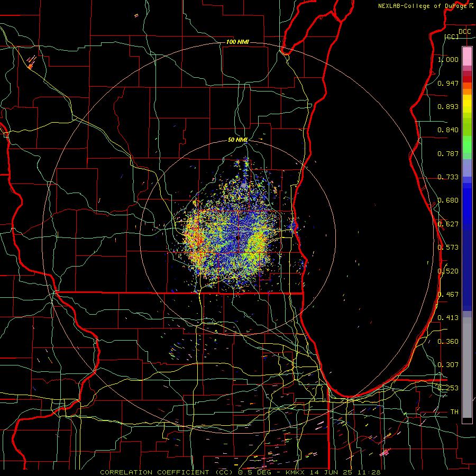Image resolution: width=476 pixels, height=476 pixels.
Task: Click the bright green color bar segment
Action: click(467, 144)
